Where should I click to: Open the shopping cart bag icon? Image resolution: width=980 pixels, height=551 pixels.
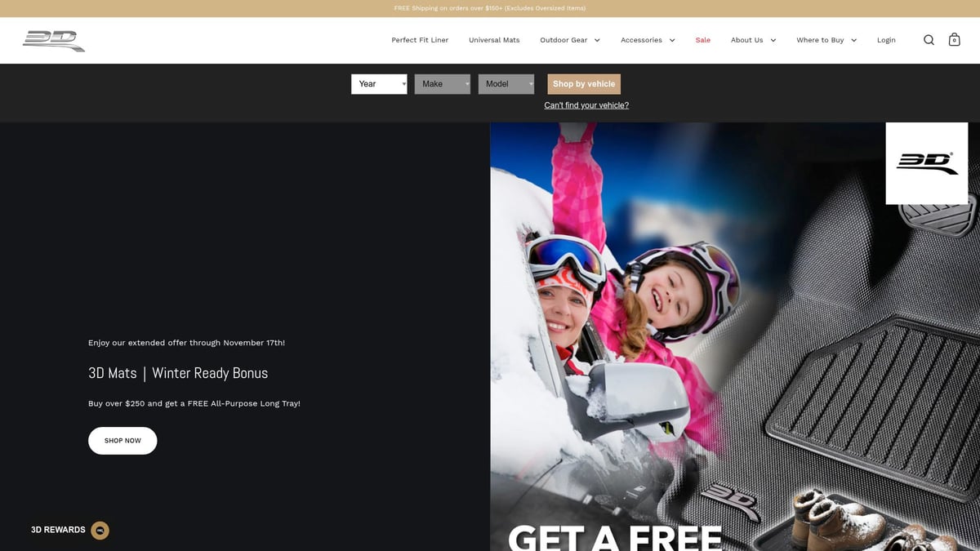[x=954, y=40]
